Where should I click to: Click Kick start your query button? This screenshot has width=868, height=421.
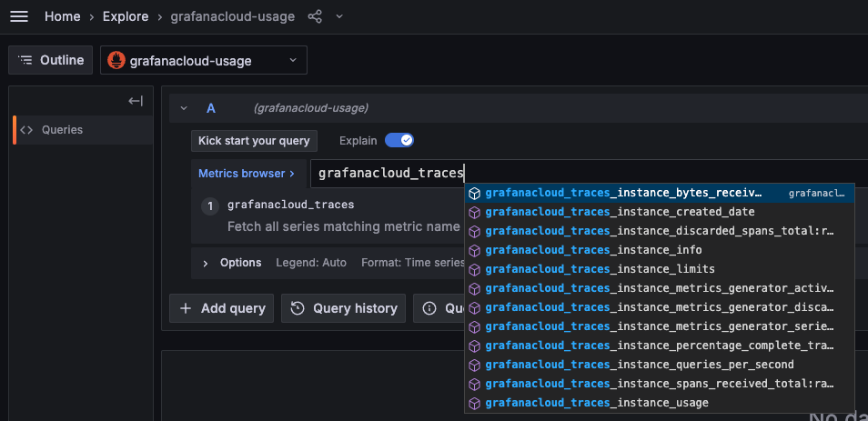click(x=255, y=141)
